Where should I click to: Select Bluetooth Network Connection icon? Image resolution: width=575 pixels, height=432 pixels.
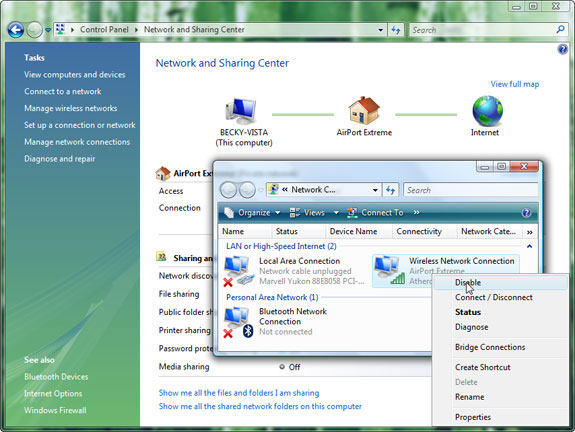[x=239, y=322]
